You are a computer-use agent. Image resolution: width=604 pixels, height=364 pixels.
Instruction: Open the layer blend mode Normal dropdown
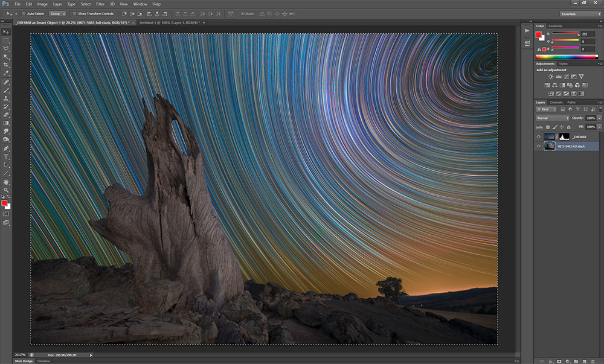tap(553, 118)
